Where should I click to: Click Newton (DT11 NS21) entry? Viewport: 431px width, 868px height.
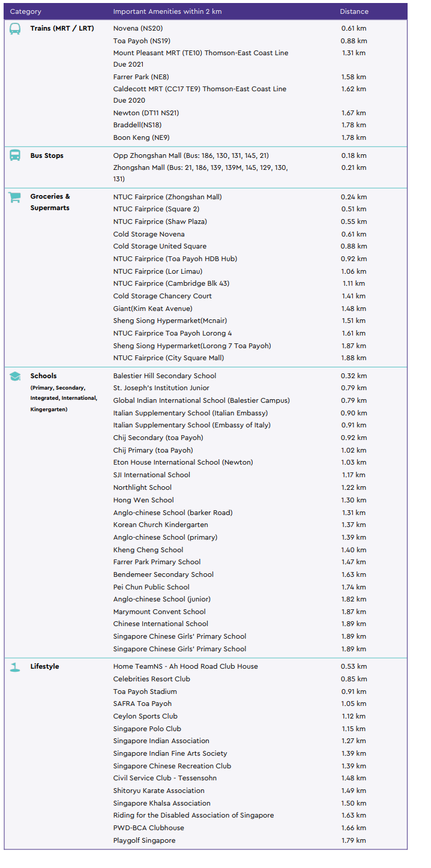click(146, 113)
